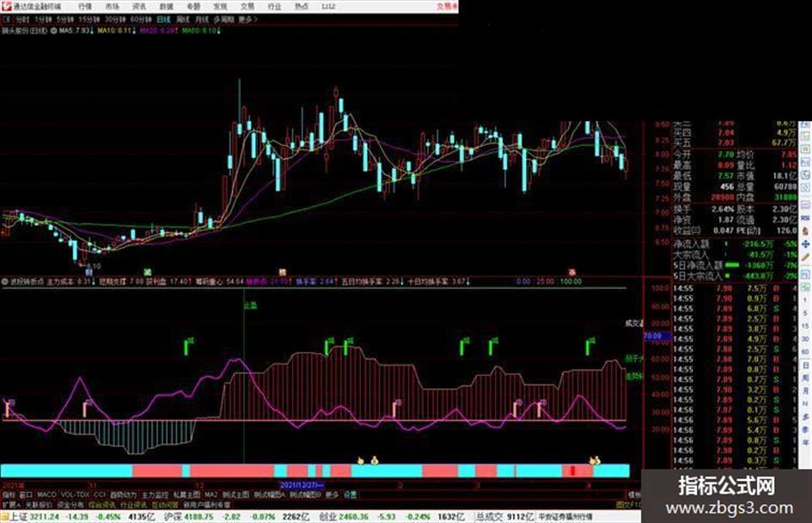Viewport: 812px width, 523px height.
Task: Click the 日 period in right sidebar
Action: (x=805, y=366)
